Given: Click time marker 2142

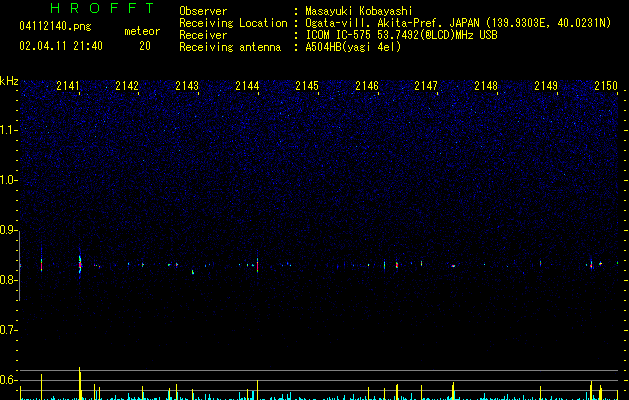Looking at the screenshot, I should coord(127,86).
